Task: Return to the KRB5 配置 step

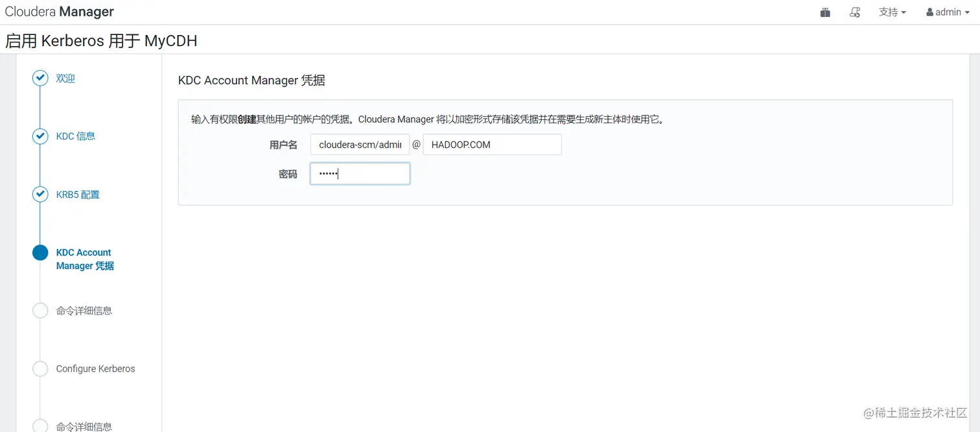Action: pyautogui.click(x=78, y=195)
